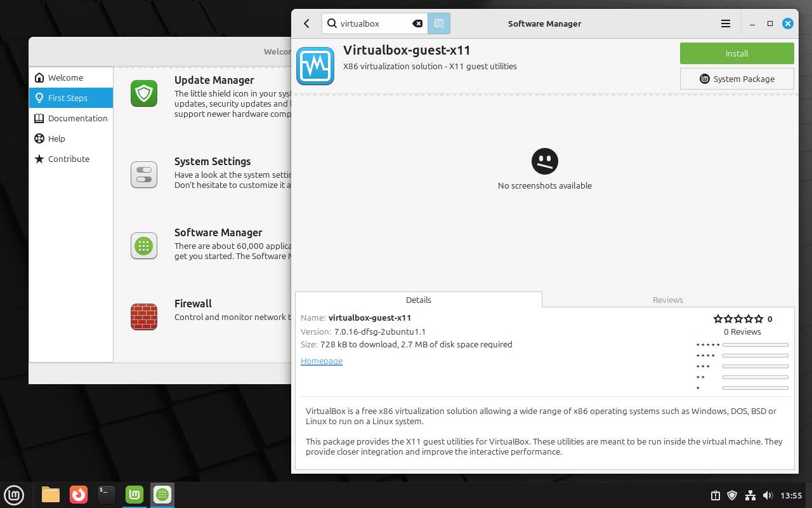Open the notifications tray icon
The height and width of the screenshot is (508, 812).
715,495
